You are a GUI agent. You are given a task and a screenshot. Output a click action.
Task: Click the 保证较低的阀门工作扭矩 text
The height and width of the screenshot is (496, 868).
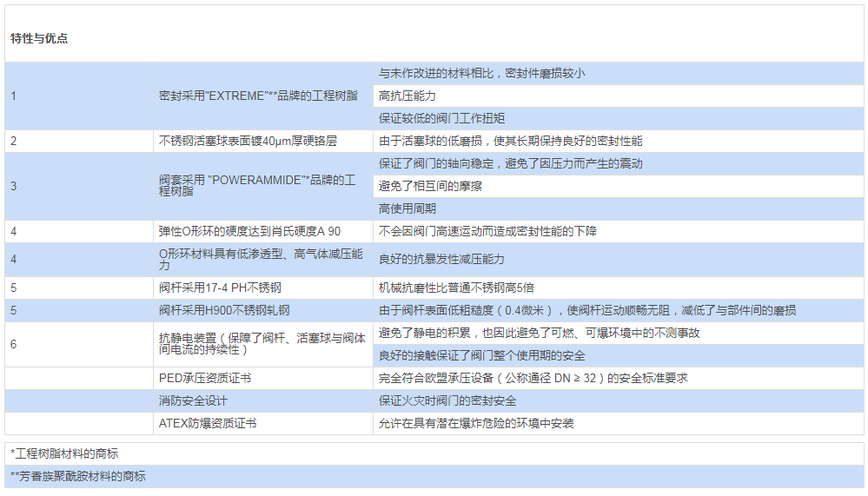click(x=442, y=118)
